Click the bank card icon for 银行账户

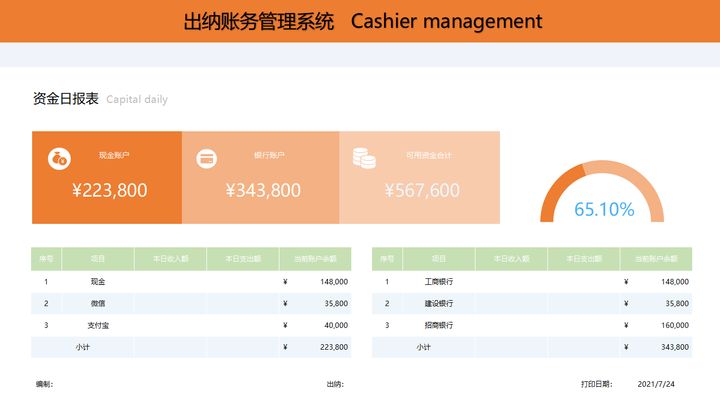(x=207, y=159)
